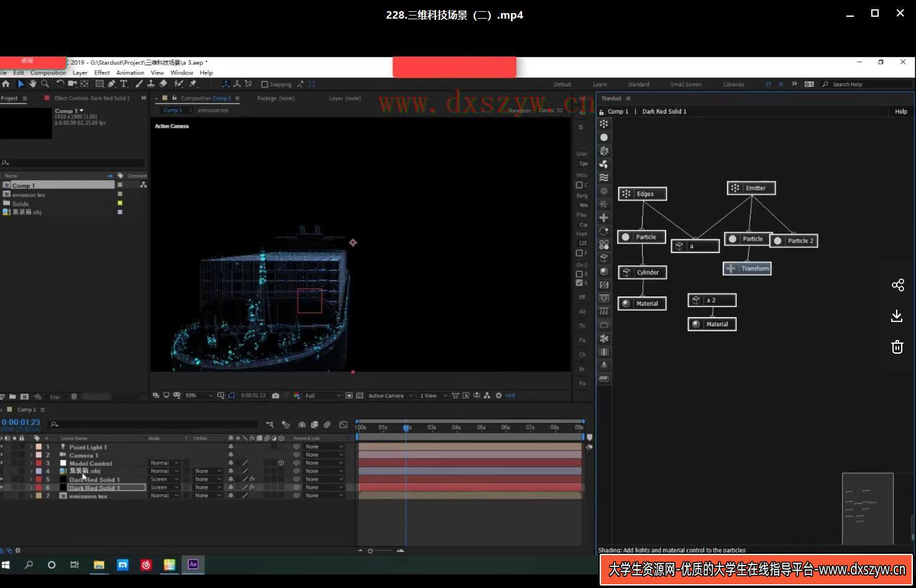This screenshot has width=916, height=588.
Task: Open the Effect menu
Action: tap(102, 73)
